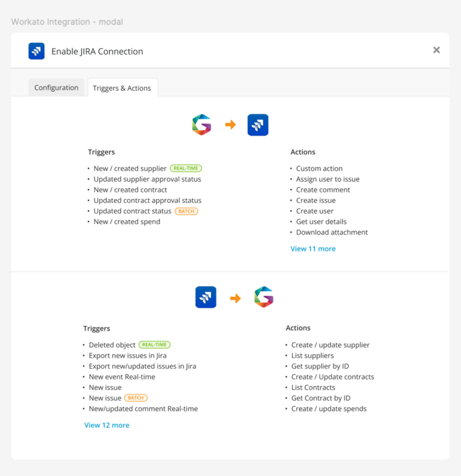Click 'Workato Integration - modal' label
Screen dimensions: 461x476
[x=67, y=22]
